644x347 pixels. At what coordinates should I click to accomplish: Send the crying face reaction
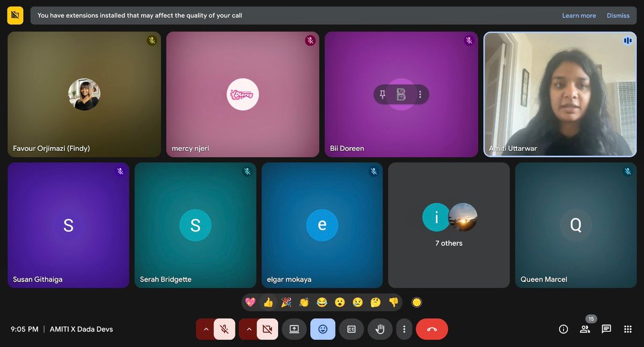357,302
